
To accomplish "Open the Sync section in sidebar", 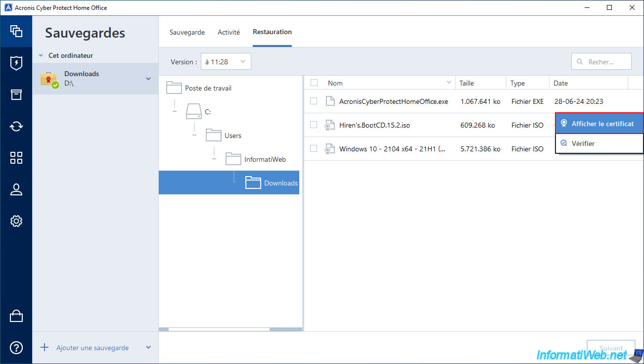I will click(16, 126).
